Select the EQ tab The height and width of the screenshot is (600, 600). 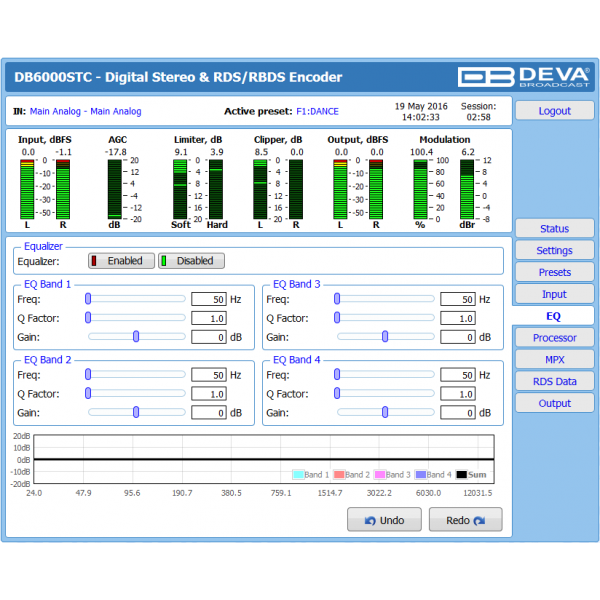[553, 316]
